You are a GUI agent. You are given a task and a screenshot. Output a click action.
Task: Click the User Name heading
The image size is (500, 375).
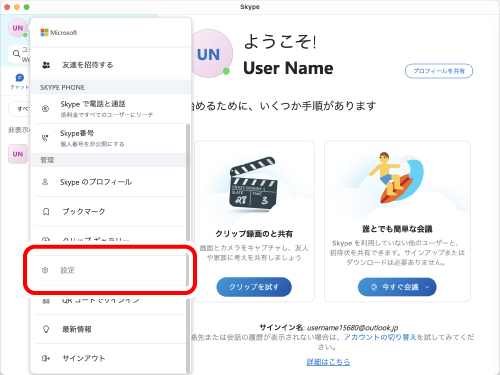(288, 68)
